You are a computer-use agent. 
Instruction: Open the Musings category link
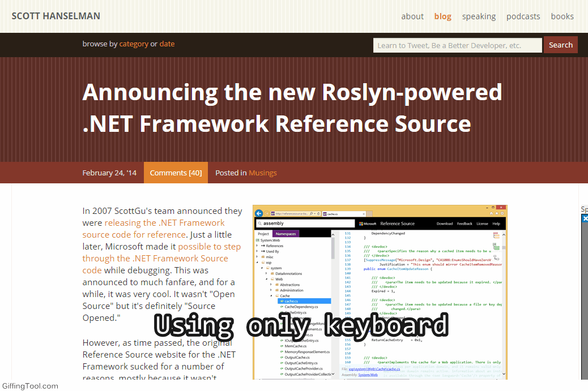[x=262, y=173]
